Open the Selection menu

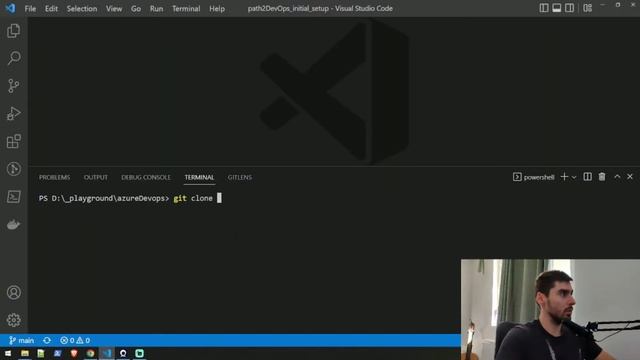pos(82,9)
